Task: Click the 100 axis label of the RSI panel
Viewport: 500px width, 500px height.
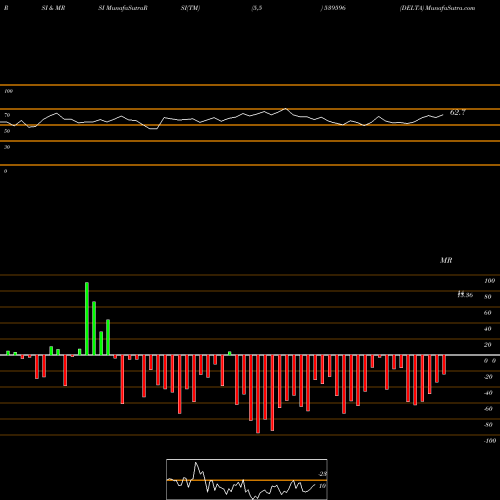Action: coord(9,91)
